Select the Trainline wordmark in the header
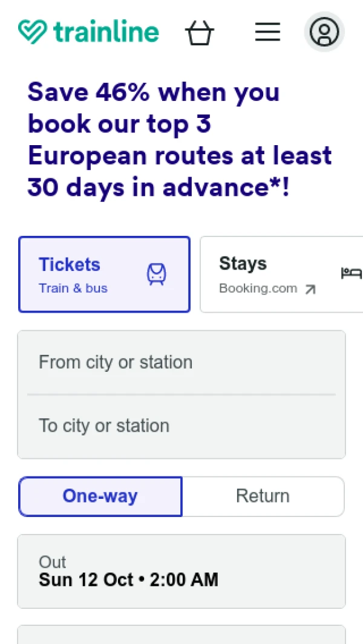The image size is (363, 644). click(x=106, y=31)
